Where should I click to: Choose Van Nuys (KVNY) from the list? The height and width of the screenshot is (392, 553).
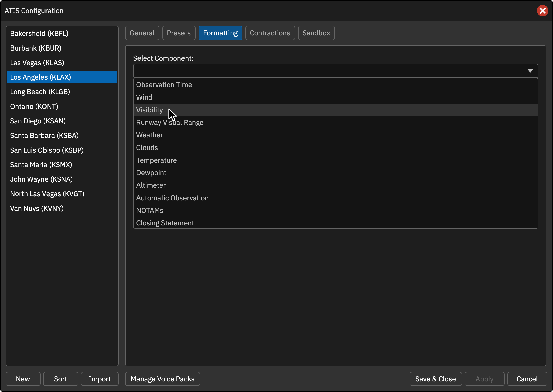62,208
